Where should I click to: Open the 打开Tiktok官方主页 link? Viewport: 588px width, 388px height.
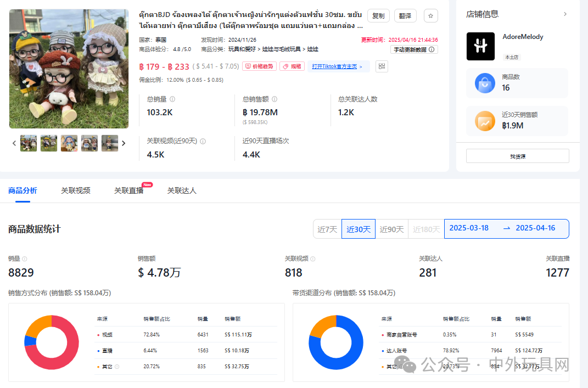click(x=335, y=66)
